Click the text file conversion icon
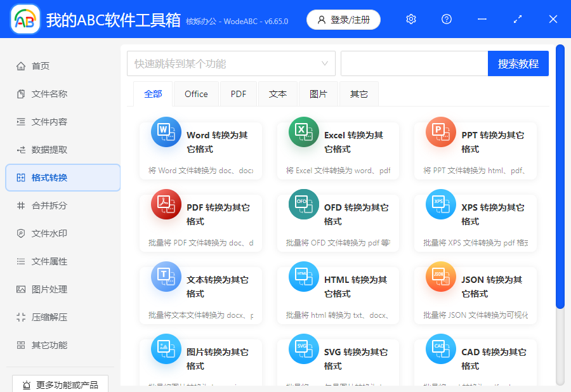The height and width of the screenshot is (392, 571). (166, 277)
